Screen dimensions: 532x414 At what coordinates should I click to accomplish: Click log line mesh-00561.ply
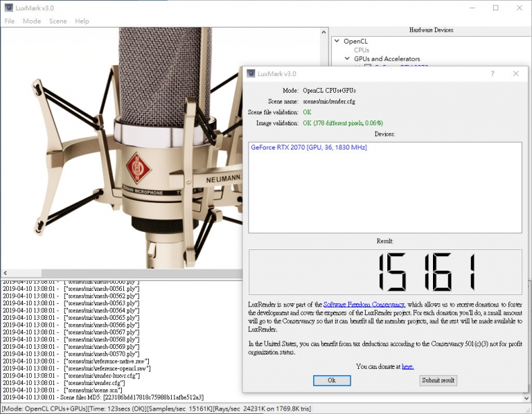[x=71, y=289]
